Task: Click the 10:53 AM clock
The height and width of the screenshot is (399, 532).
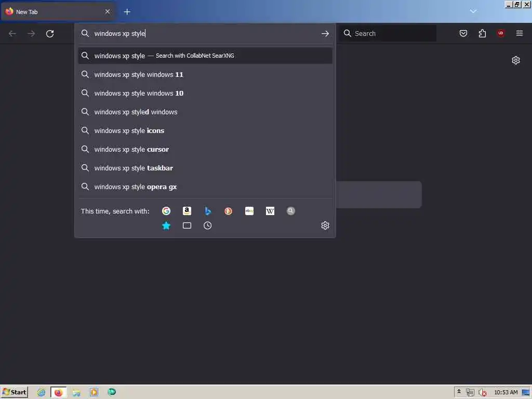Action: pyautogui.click(x=506, y=392)
